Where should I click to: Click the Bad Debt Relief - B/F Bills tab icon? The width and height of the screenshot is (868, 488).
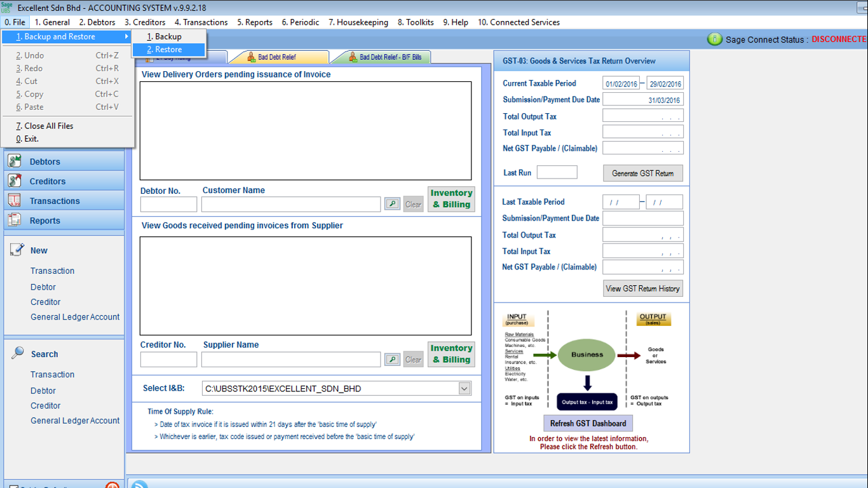pyautogui.click(x=353, y=57)
